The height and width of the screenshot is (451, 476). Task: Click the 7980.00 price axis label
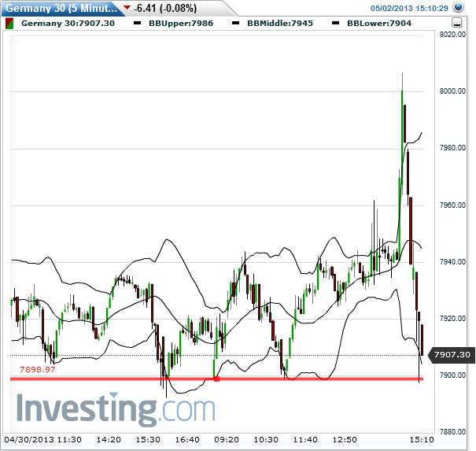(452, 148)
